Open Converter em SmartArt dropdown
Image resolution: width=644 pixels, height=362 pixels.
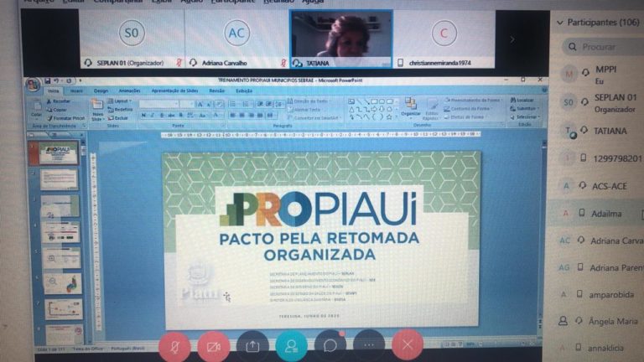point(315,118)
